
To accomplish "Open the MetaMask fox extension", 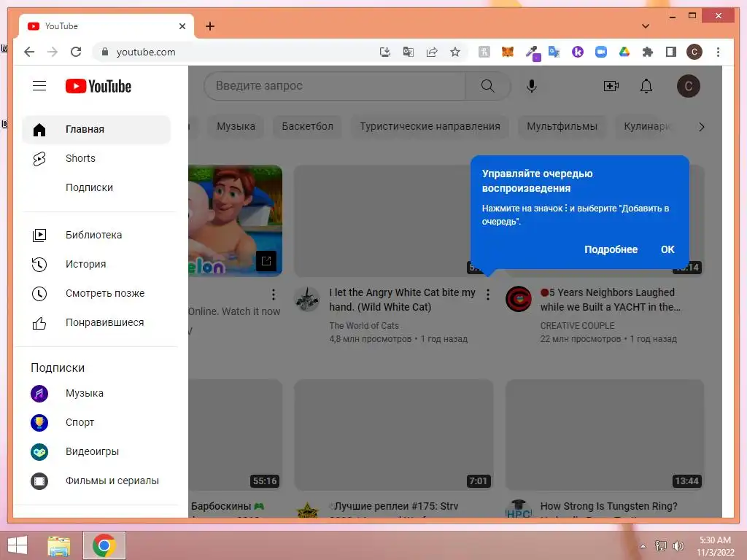I will pyautogui.click(x=508, y=52).
